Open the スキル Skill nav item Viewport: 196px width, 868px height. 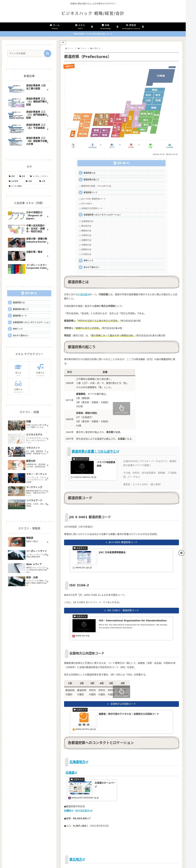80,27
